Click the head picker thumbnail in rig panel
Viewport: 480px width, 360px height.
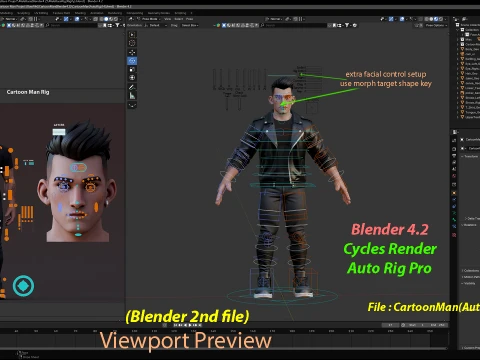77,182
